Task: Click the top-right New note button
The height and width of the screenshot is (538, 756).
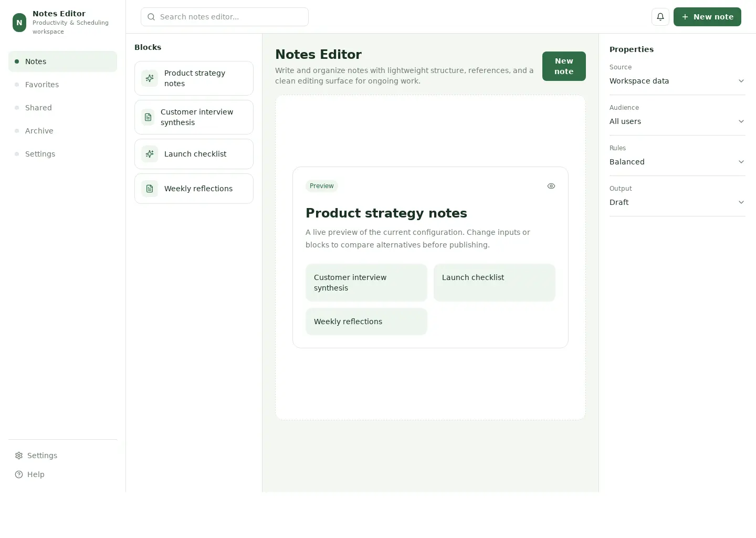Action: [x=707, y=17]
